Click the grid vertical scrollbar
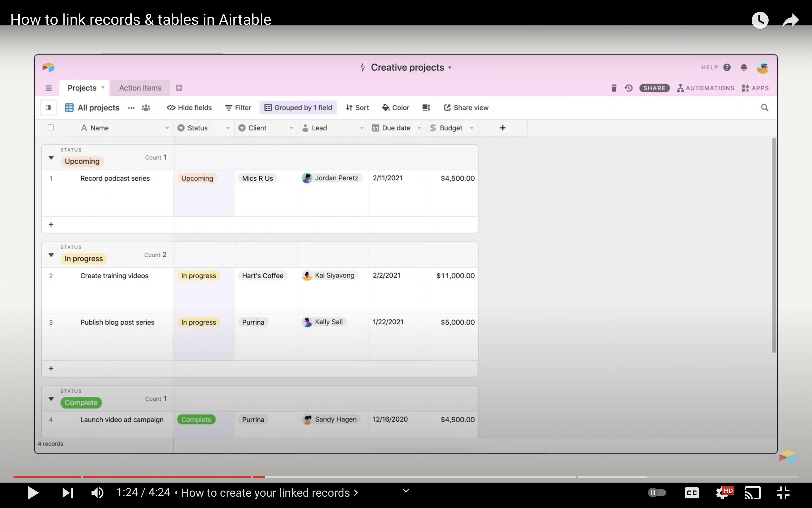The image size is (812, 508). pyautogui.click(x=774, y=245)
